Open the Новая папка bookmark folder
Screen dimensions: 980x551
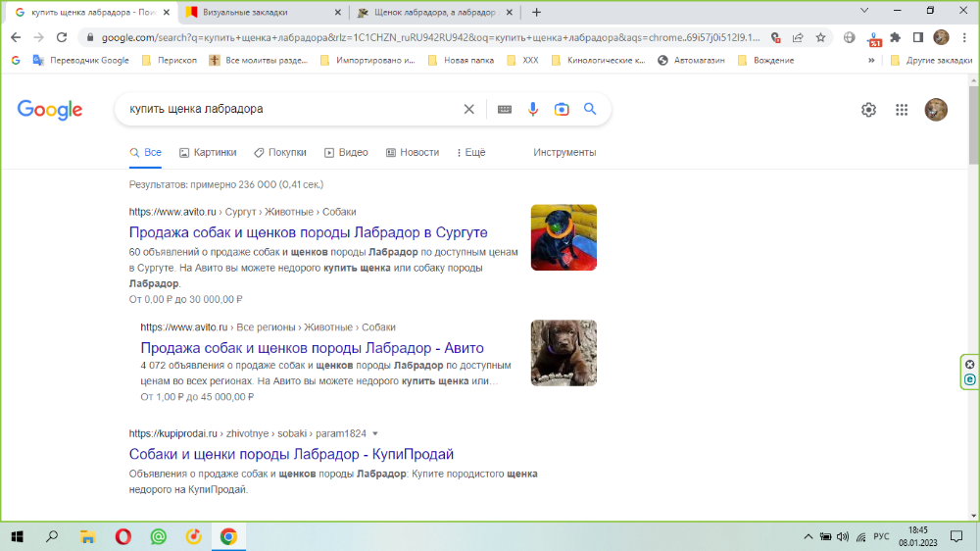coord(461,60)
